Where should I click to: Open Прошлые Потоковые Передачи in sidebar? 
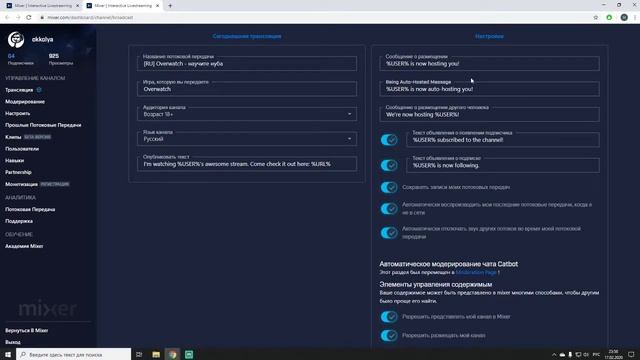tap(43, 125)
